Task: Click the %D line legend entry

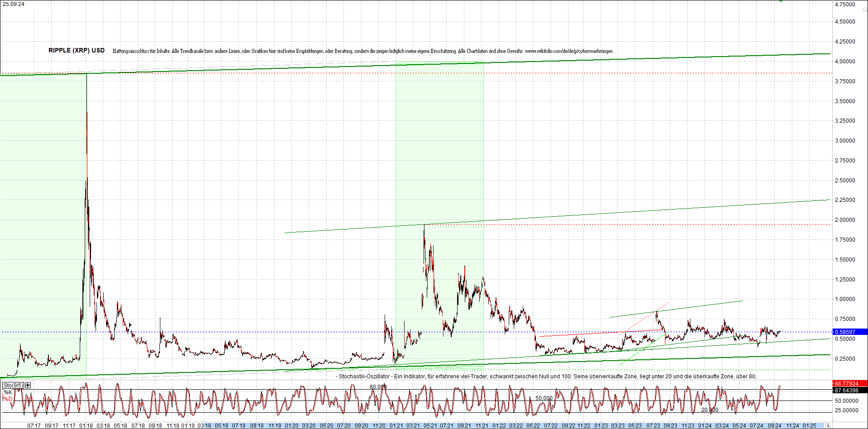Action: click(8, 399)
